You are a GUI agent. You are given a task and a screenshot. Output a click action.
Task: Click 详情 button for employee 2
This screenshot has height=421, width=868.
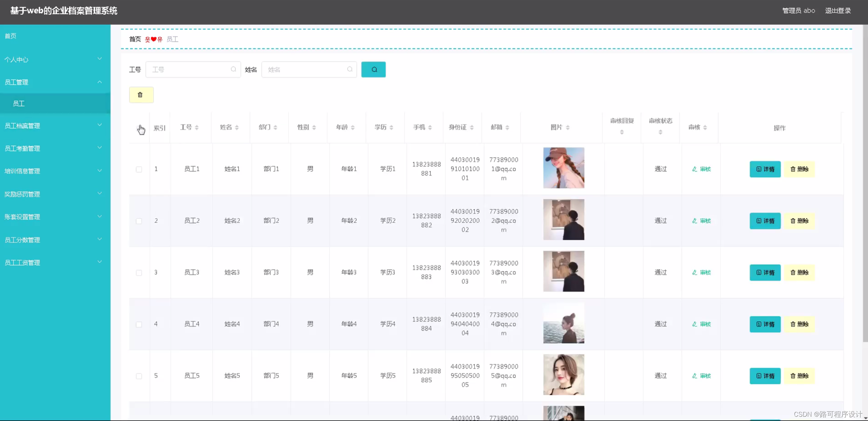tap(765, 221)
